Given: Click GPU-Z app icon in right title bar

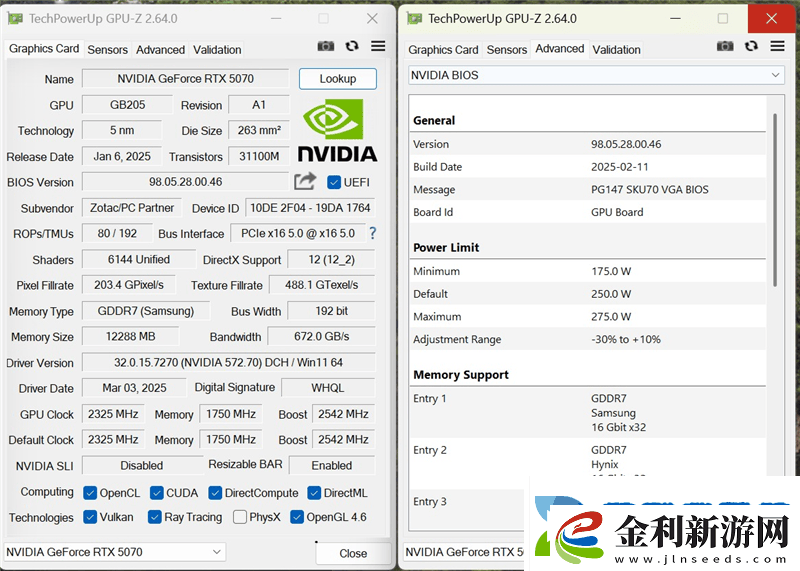Looking at the screenshot, I should click(414, 19).
